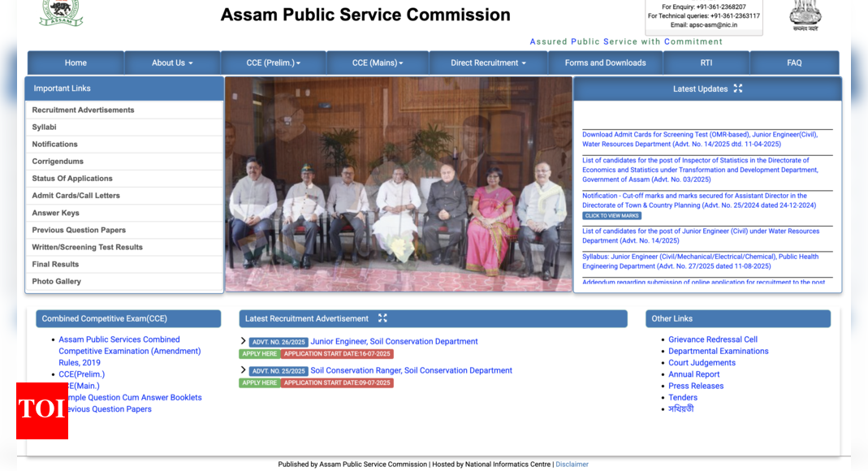The width and height of the screenshot is (868, 471).
Task: Open the Junior Engineer, Soil Conservation Department advertisement
Action: 394,342
